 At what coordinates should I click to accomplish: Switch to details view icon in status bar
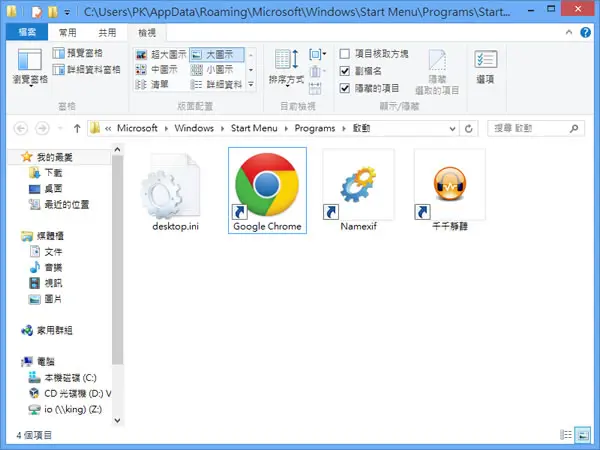[x=566, y=435]
